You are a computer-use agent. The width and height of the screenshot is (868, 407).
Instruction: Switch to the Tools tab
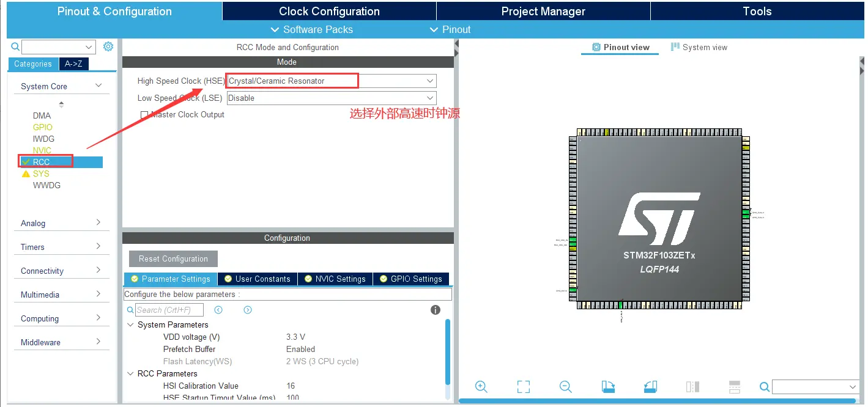pyautogui.click(x=757, y=11)
